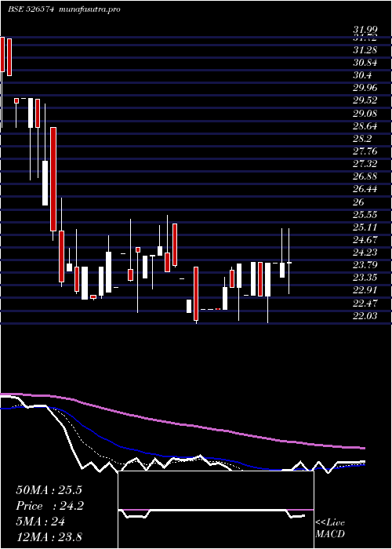The width and height of the screenshot is (392, 549).
Task: Select the 30.4 price level label
Action: pyautogui.click(x=362, y=75)
